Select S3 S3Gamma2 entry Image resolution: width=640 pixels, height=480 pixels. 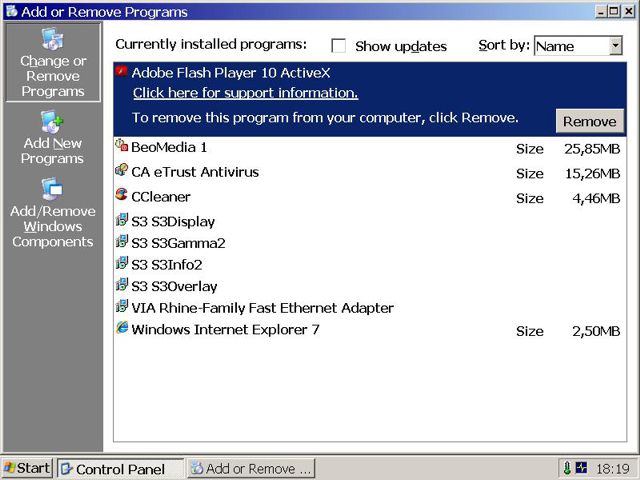370,243
